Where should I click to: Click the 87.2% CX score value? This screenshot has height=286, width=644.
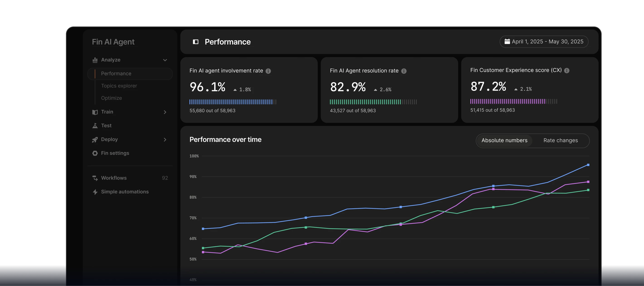tap(489, 87)
